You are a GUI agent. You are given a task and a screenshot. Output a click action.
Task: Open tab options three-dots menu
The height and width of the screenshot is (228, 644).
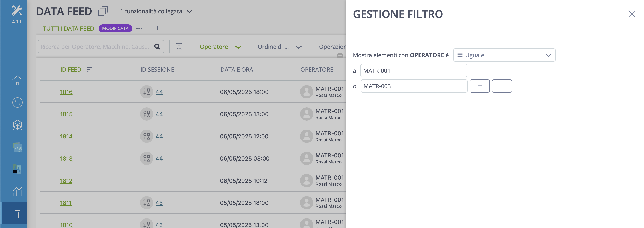(139, 28)
